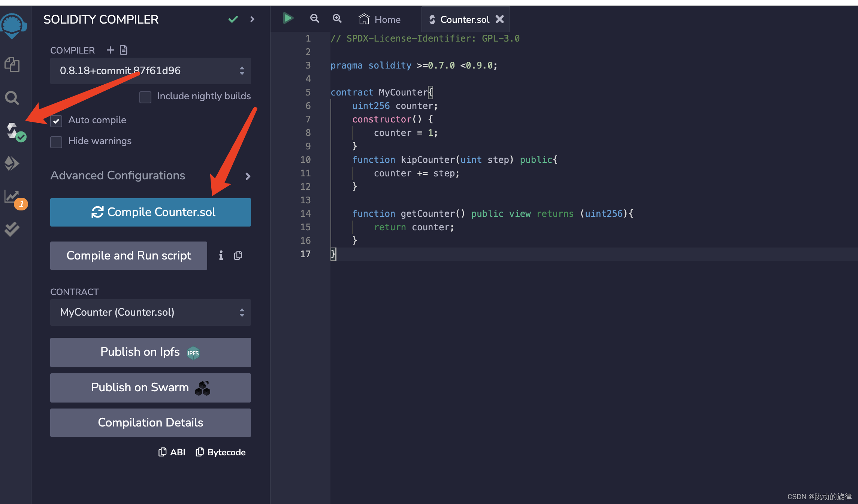The width and height of the screenshot is (858, 504).
Task: Open the File Explorer panel
Action: (12, 64)
